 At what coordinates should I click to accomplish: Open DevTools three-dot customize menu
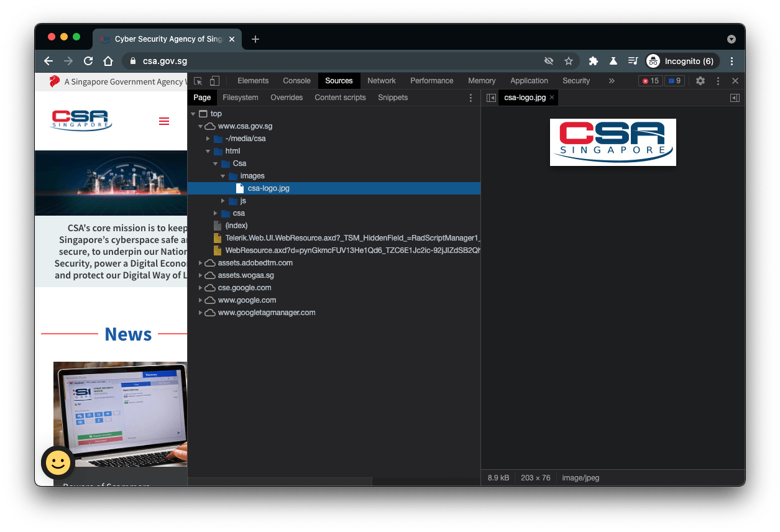tap(718, 81)
